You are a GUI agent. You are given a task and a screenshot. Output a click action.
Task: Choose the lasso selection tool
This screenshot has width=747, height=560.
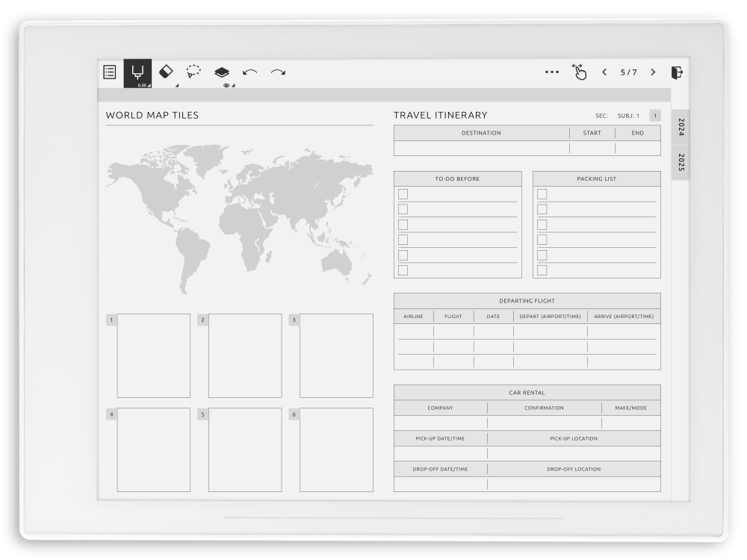[x=193, y=72]
